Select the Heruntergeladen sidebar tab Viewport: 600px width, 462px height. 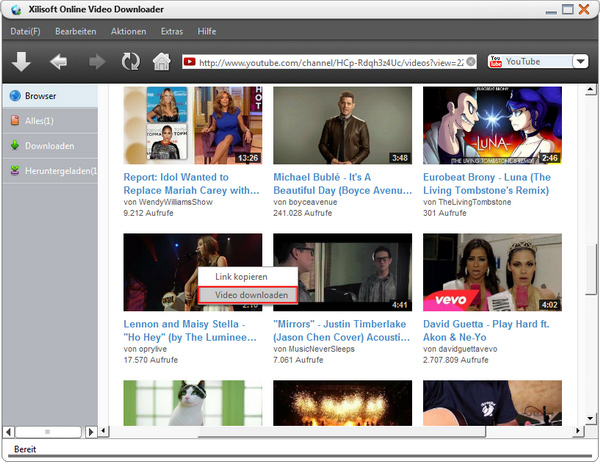[x=50, y=170]
